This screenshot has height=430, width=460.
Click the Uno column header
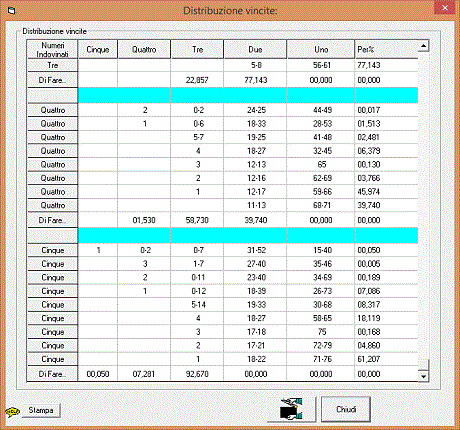click(x=321, y=49)
